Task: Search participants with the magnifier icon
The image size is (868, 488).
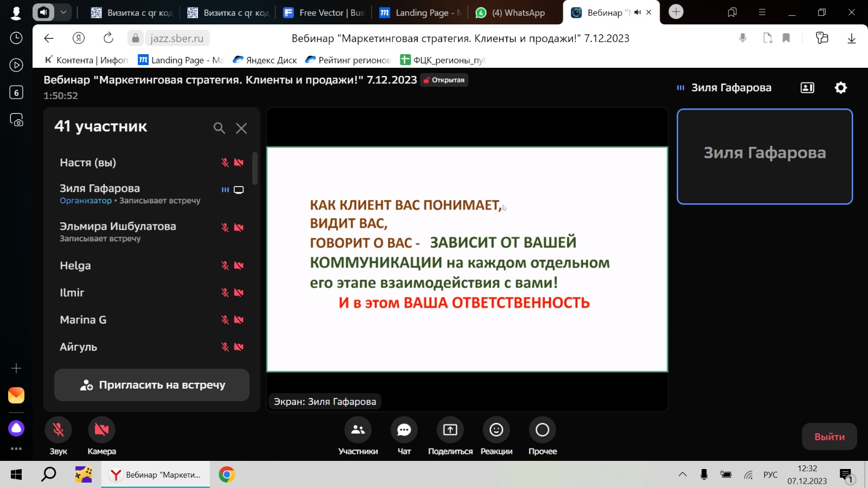Action: pos(219,128)
